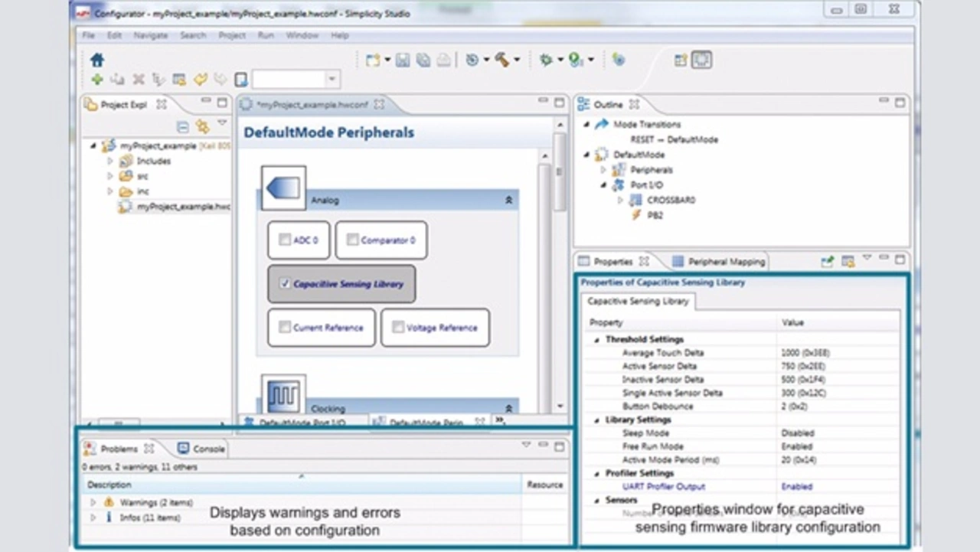Enable the ADC 0 checkbox
Image resolution: width=980 pixels, height=552 pixels.
pyautogui.click(x=285, y=240)
